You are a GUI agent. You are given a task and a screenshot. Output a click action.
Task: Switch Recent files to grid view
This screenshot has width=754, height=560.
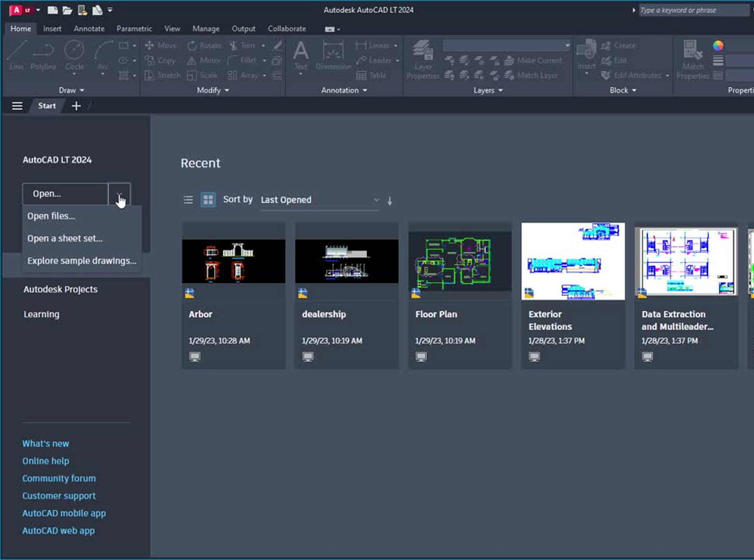[x=208, y=200]
